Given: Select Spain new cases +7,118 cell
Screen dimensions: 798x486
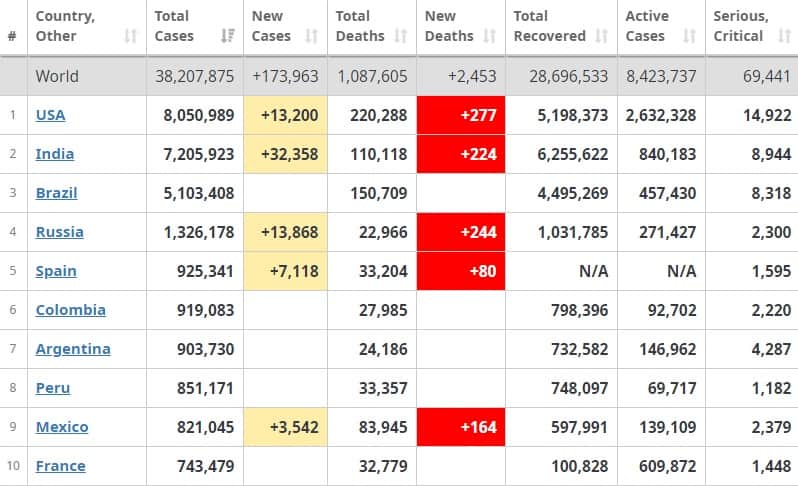Looking at the screenshot, I should 286,271.
